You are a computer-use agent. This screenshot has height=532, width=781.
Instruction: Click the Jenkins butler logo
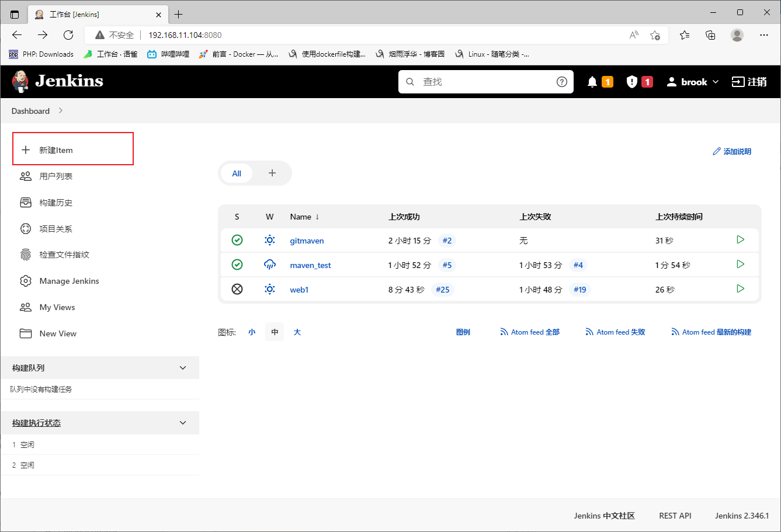[x=20, y=81]
